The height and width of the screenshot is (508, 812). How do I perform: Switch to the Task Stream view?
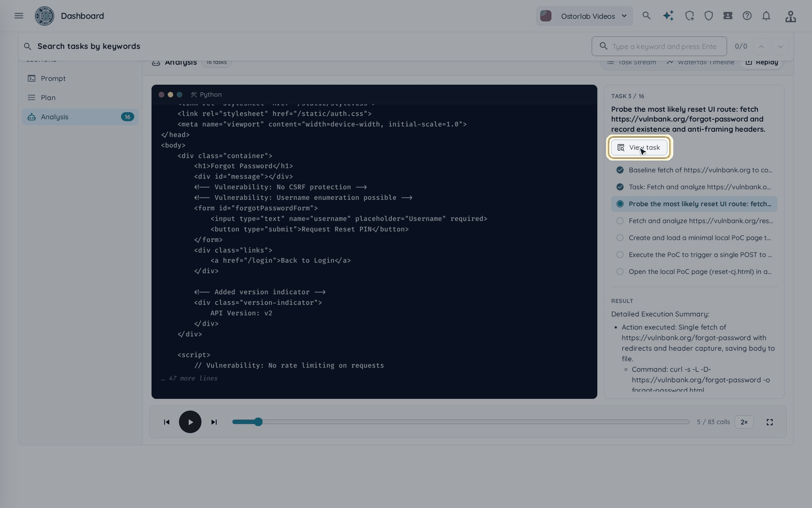point(632,62)
